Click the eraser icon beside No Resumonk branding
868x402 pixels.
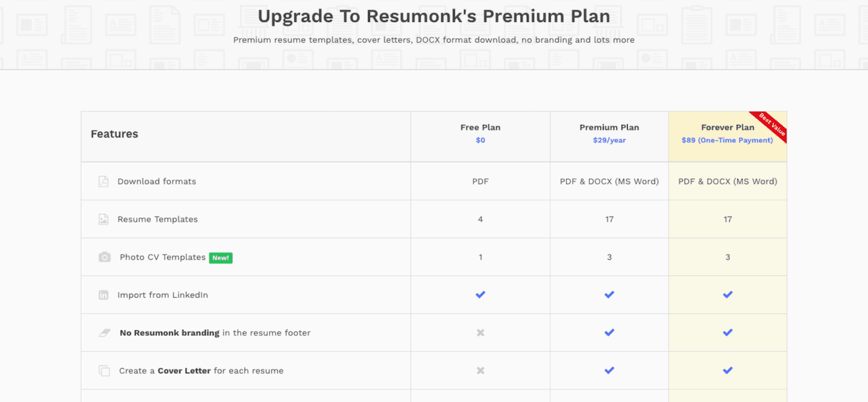pyautogui.click(x=104, y=333)
